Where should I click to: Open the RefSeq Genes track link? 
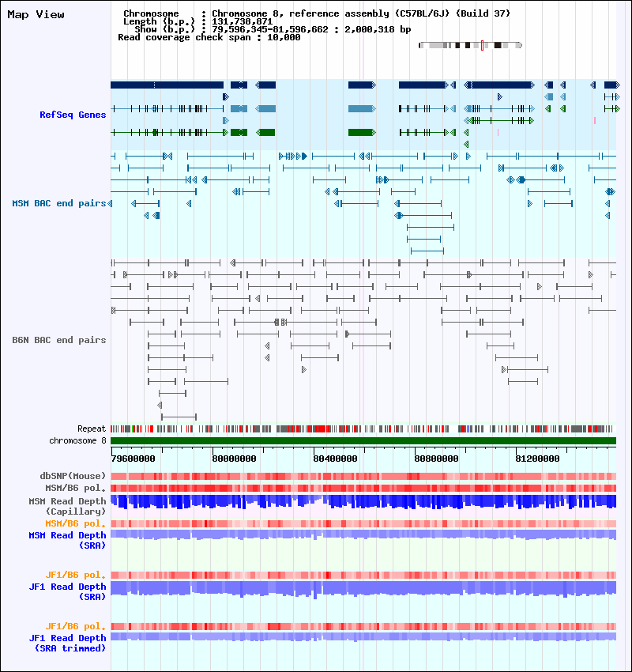pyautogui.click(x=73, y=115)
